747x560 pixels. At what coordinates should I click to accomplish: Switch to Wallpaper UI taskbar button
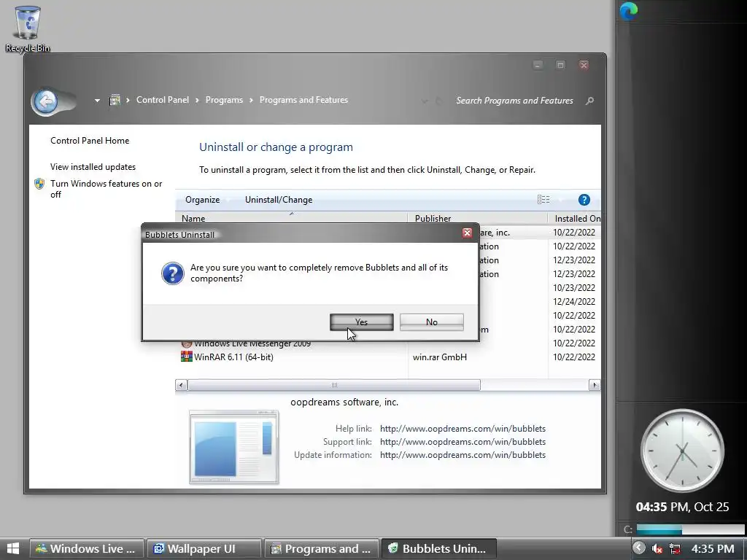(204, 548)
